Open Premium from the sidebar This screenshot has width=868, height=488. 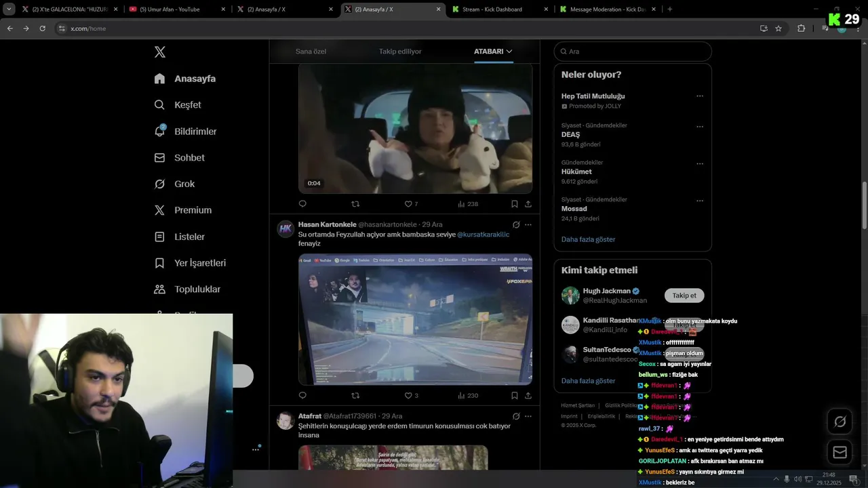coord(182,210)
